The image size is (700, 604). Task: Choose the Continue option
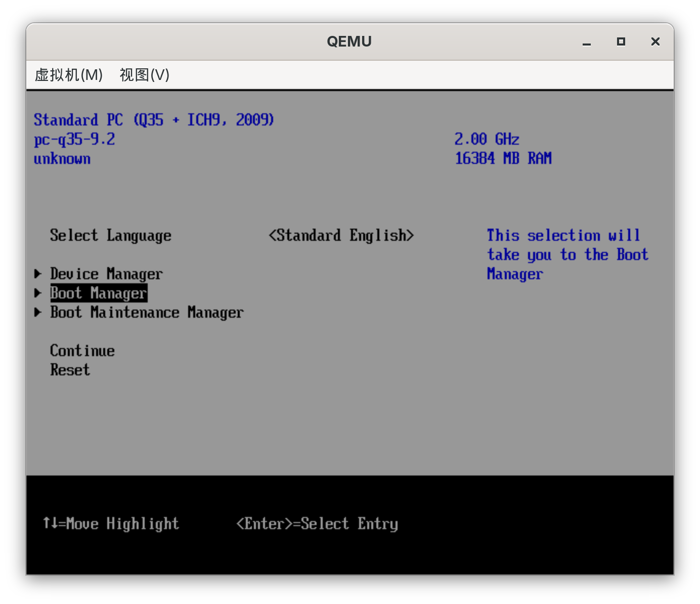[82, 351]
